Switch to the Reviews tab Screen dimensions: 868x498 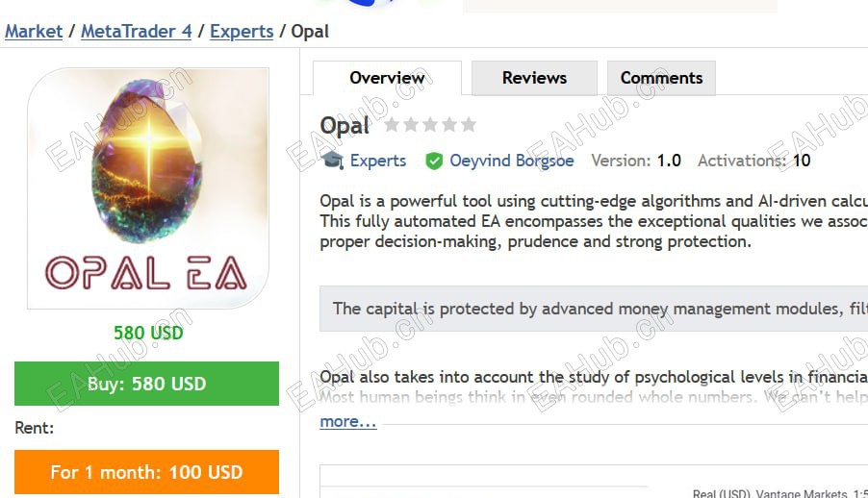coord(534,78)
